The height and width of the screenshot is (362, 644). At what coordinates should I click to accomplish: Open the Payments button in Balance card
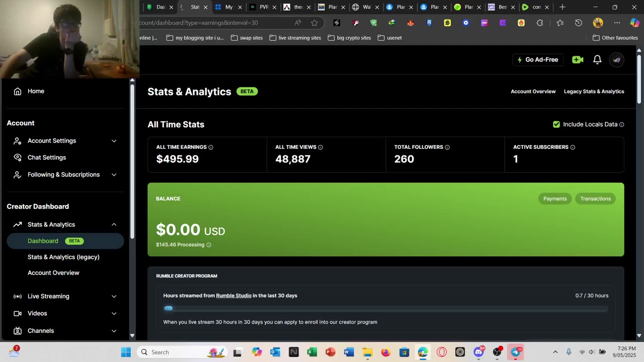tap(555, 199)
